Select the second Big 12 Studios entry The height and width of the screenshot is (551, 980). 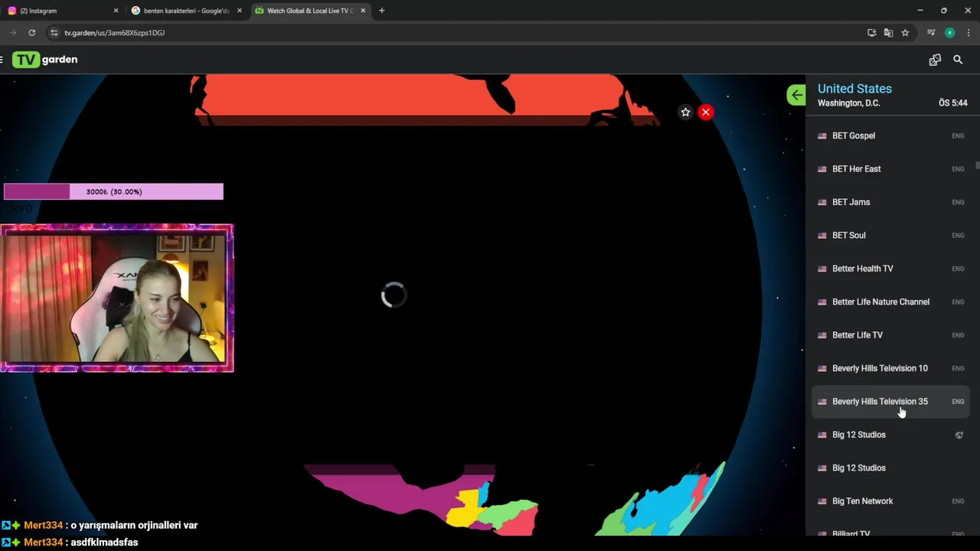click(890, 468)
